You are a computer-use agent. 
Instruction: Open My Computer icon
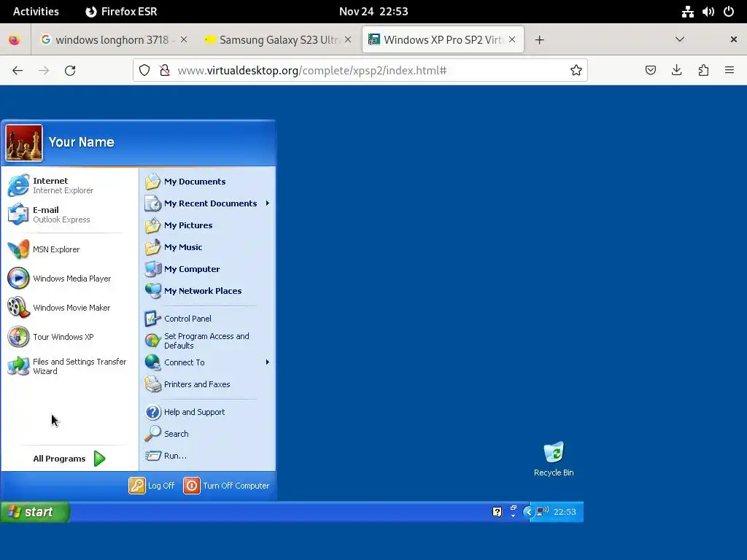[152, 269]
